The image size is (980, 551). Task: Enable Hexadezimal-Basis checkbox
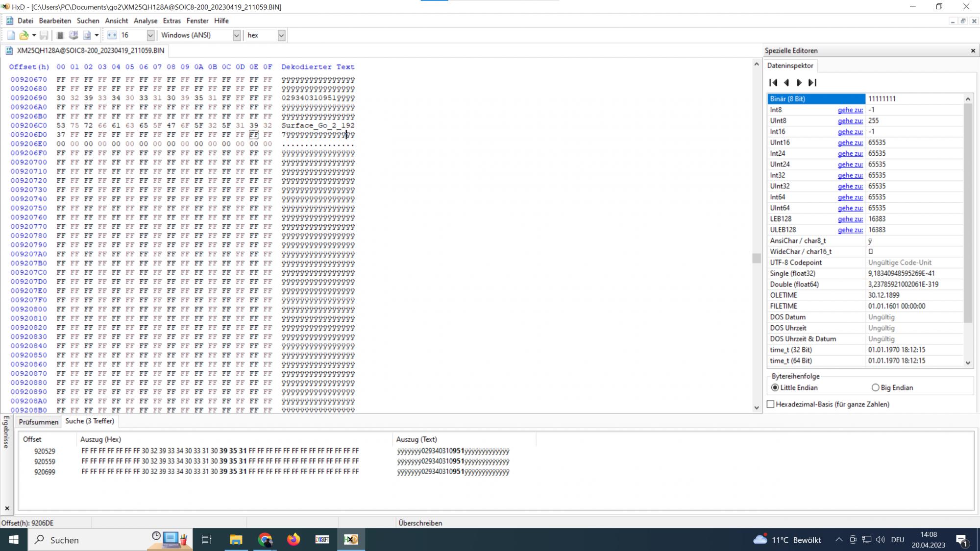point(771,404)
